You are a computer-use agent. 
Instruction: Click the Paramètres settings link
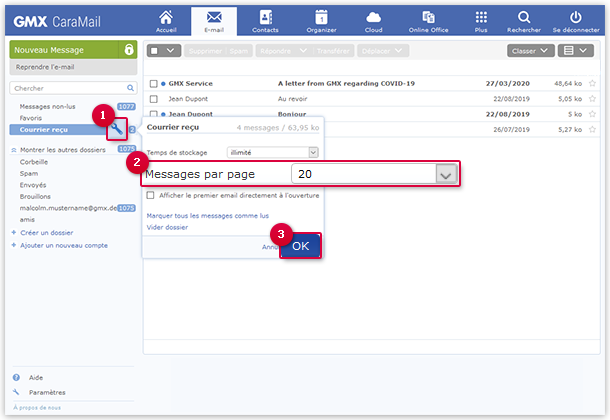point(47,392)
